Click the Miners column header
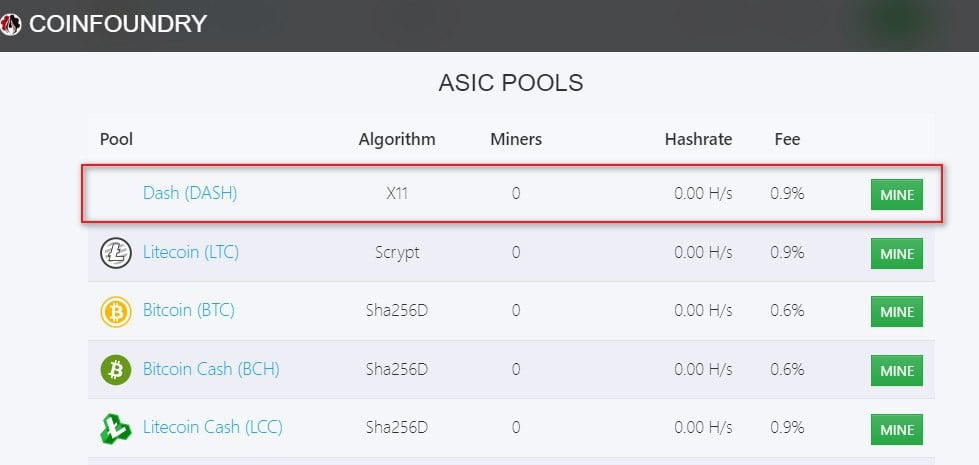The height and width of the screenshot is (465, 979). coord(516,139)
